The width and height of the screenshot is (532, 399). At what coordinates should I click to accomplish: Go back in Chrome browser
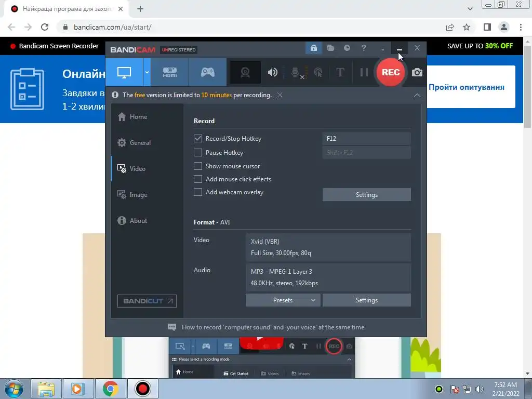[x=11, y=27]
